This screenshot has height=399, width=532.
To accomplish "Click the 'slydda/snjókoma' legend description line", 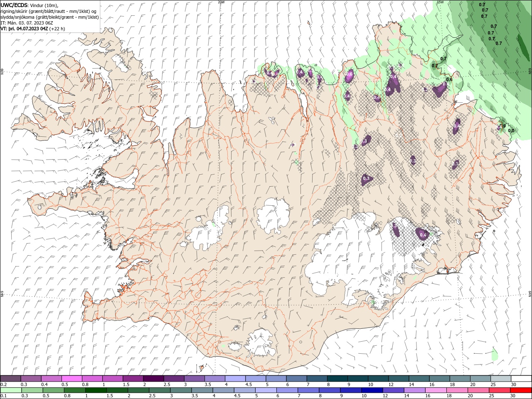I will tap(49, 17).
